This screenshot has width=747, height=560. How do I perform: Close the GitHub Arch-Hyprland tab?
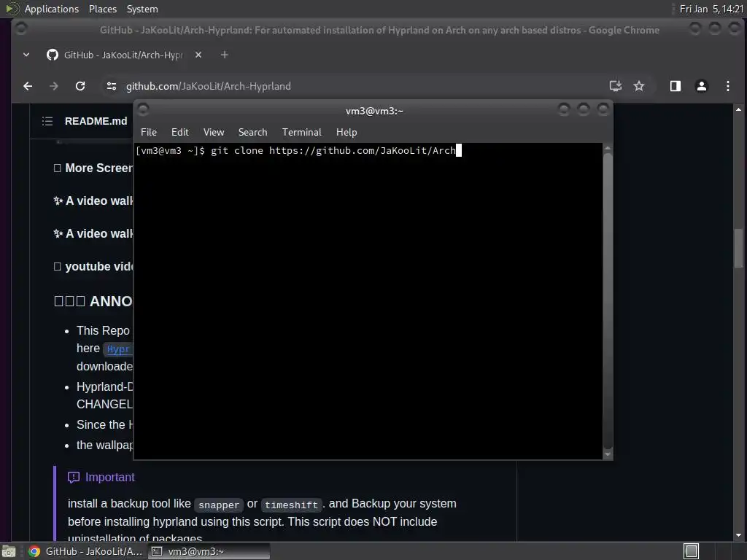click(x=198, y=55)
